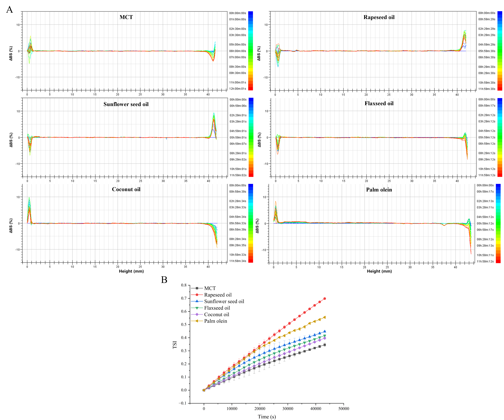This screenshot has height=420, width=504.
Task: Click the Coconut oil chart title
Action: (126, 189)
